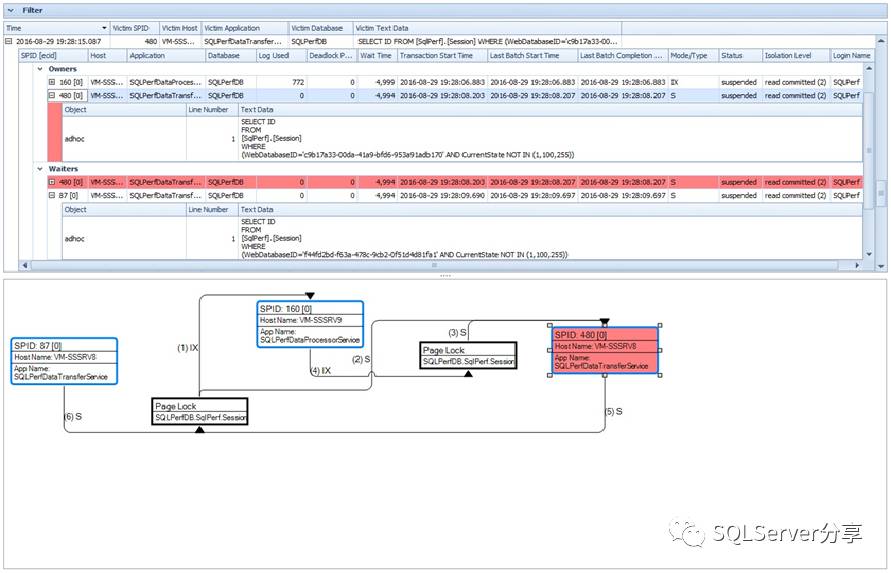Sort by Victim Database column header
891x573 pixels.
(x=320, y=28)
